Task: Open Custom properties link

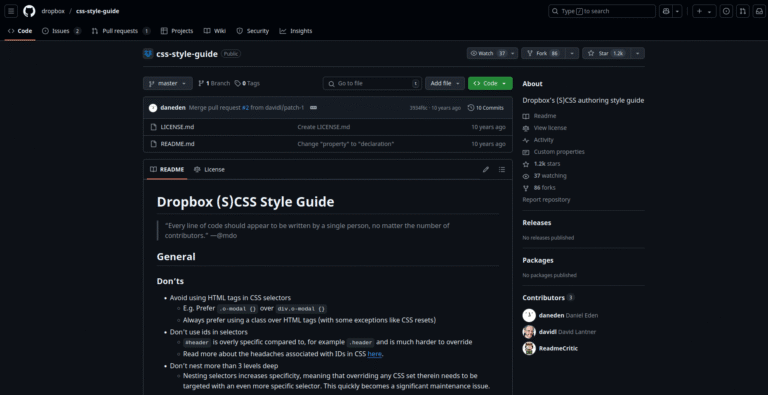Action: 559,152
